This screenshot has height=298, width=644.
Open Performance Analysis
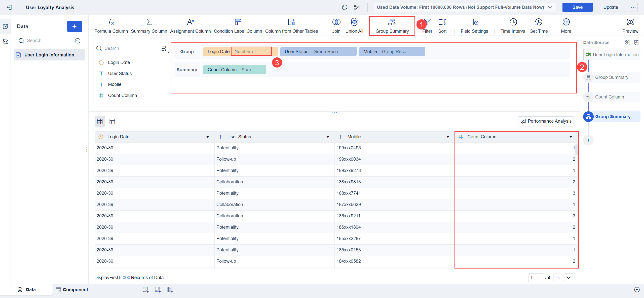(546, 121)
